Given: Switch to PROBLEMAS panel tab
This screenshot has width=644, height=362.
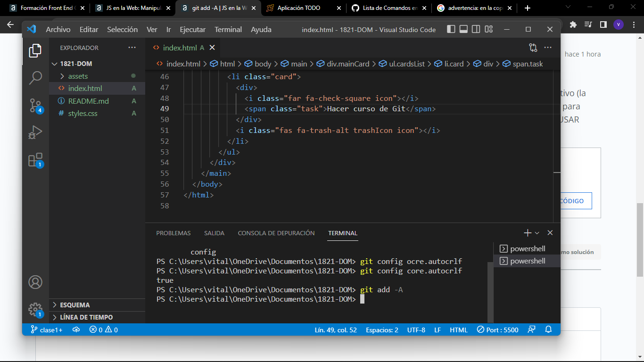Looking at the screenshot, I should click(173, 233).
